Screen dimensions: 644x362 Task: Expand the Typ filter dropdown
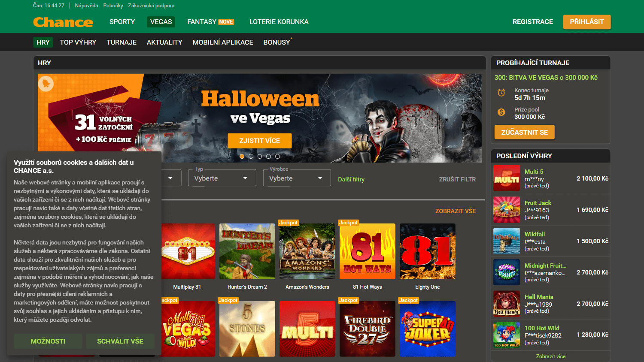pyautogui.click(x=222, y=178)
